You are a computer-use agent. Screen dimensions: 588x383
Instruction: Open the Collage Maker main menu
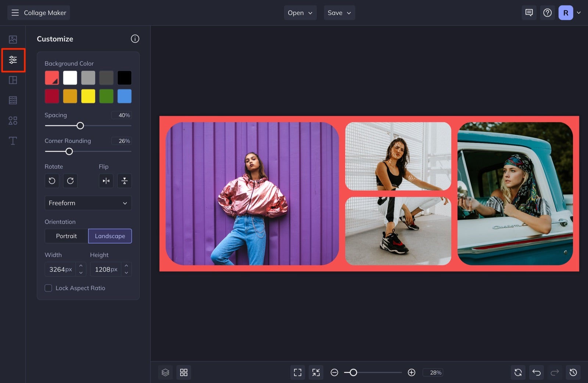[x=39, y=13]
